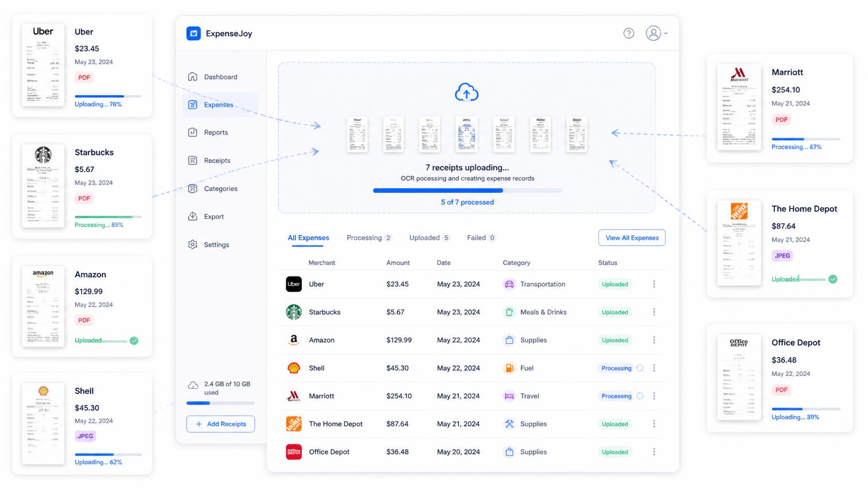The image size is (868, 488).
Task: Open the more options menu for Shell row
Action: tap(654, 368)
